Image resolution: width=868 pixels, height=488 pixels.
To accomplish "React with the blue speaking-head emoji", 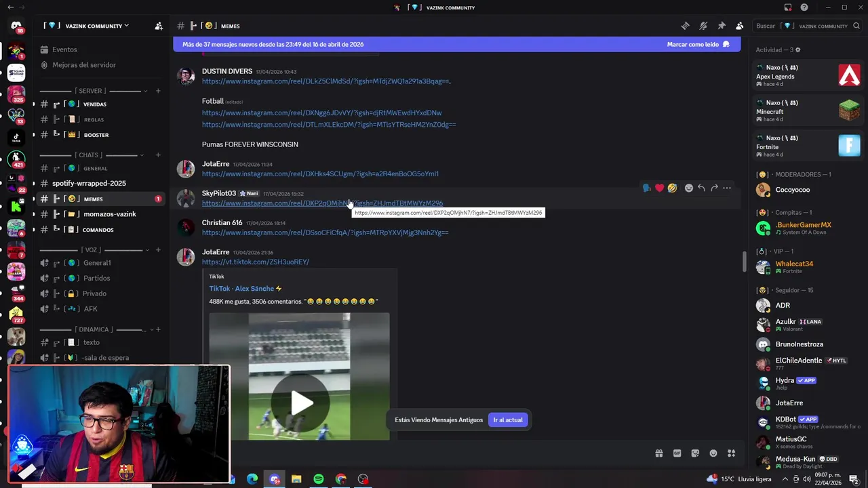I will pos(646,188).
